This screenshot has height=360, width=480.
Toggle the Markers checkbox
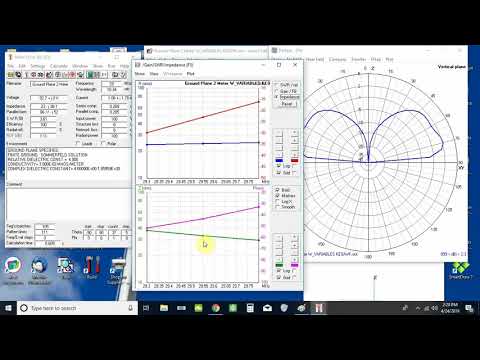click(277, 196)
